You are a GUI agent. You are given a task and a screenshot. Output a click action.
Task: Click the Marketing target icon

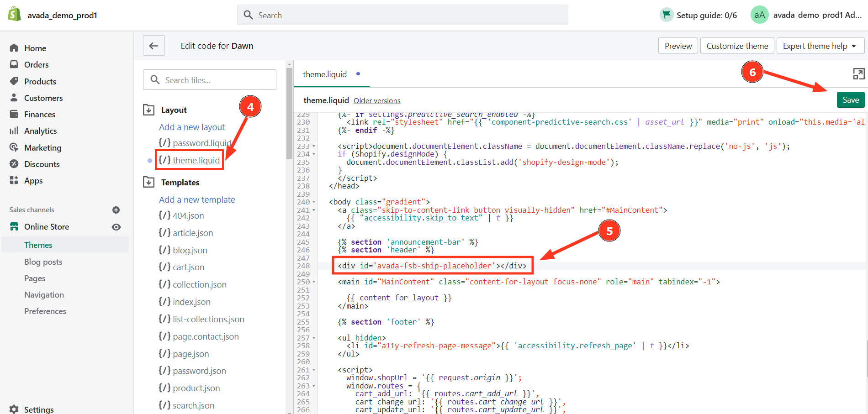pos(14,147)
